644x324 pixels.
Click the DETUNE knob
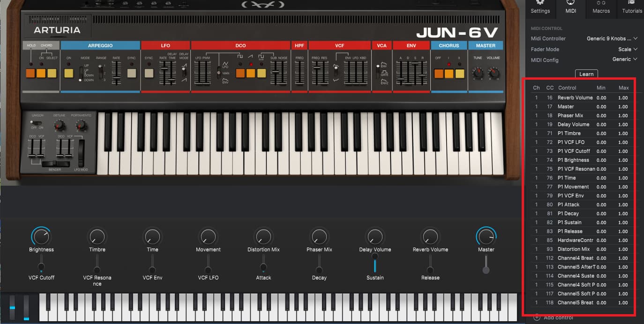(x=59, y=125)
